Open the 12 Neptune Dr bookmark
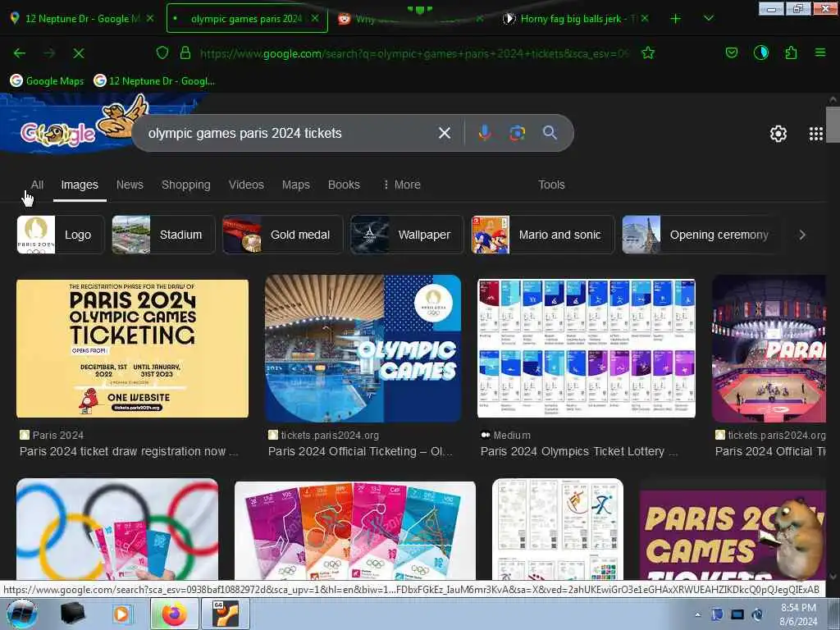This screenshot has width=840, height=630. click(154, 81)
